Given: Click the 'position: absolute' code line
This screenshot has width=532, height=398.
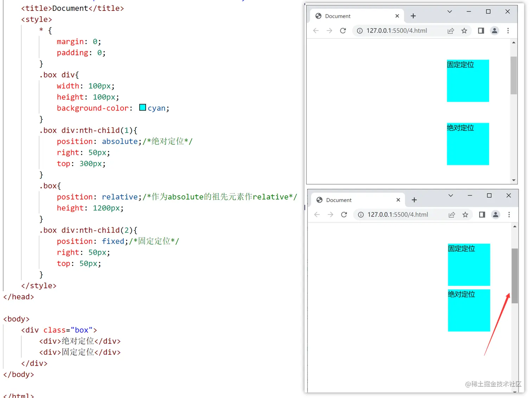Looking at the screenshot, I should tap(125, 141).
